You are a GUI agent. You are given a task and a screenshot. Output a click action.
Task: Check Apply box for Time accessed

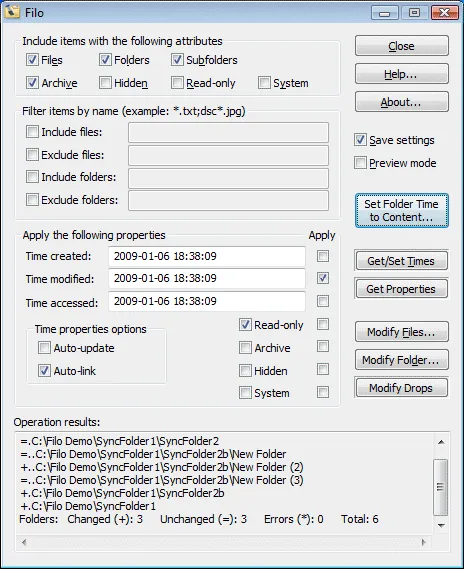pyautogui.click(x=323, y=301)
